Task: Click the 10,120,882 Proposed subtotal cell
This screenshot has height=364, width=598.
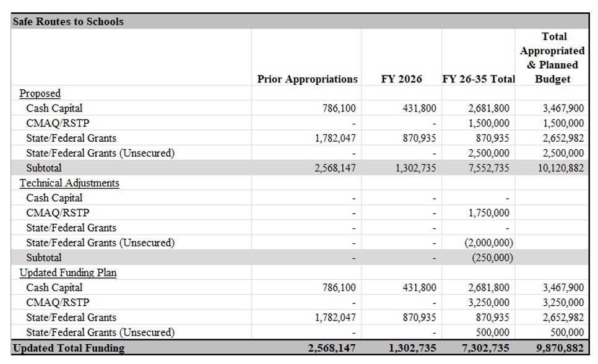Action: pos(561,168)
